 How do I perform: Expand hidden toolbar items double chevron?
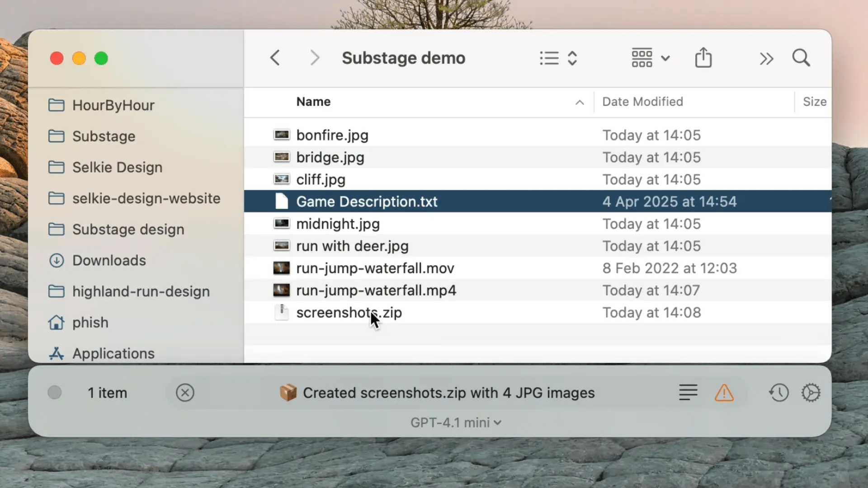pyautogui.click(x=766, y=58)
